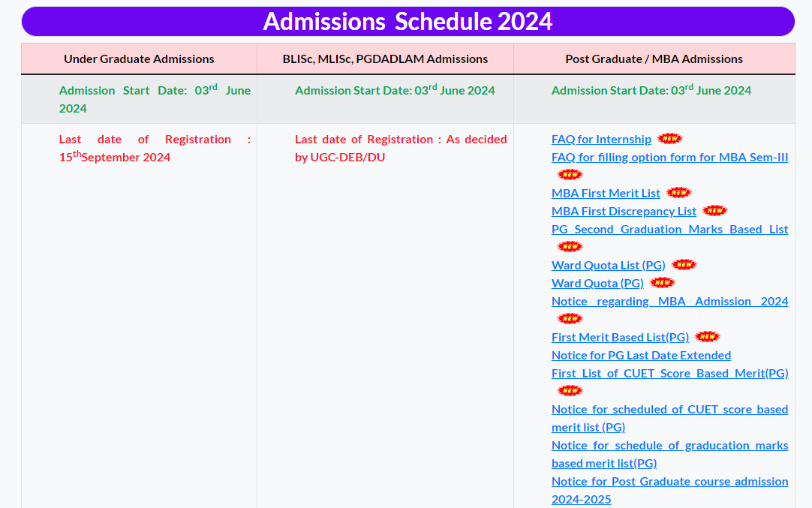Open Notice for PG Last Date Extended

641,355
